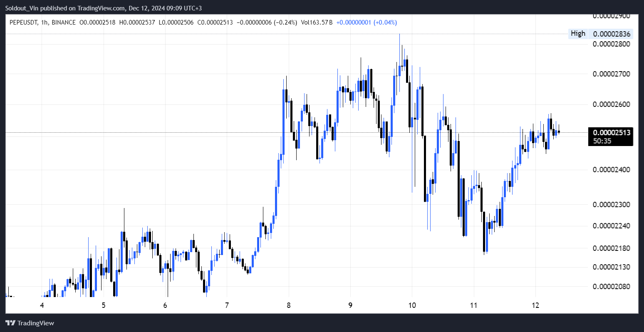Click date label 6 on time axis
The height and width of the screenshot is (332, 644).
pos(165,305)
